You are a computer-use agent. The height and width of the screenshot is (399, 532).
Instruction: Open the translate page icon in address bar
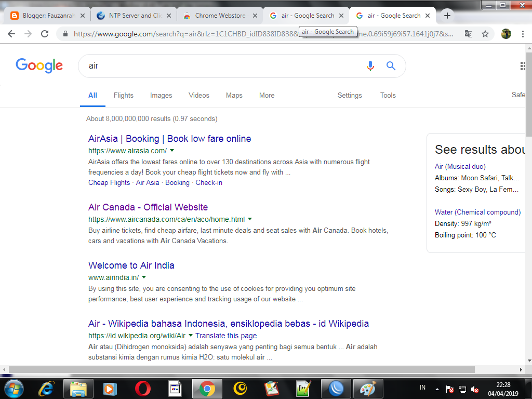(469, 34)
